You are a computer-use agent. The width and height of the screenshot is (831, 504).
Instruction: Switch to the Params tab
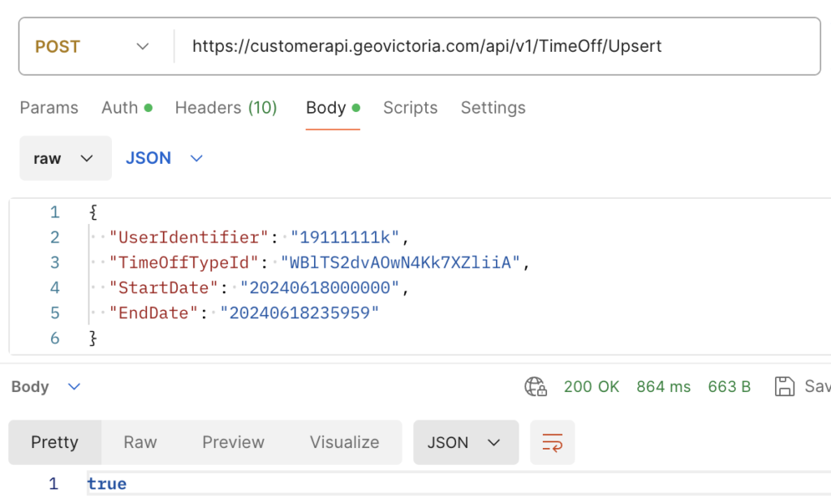pos(49,108)
